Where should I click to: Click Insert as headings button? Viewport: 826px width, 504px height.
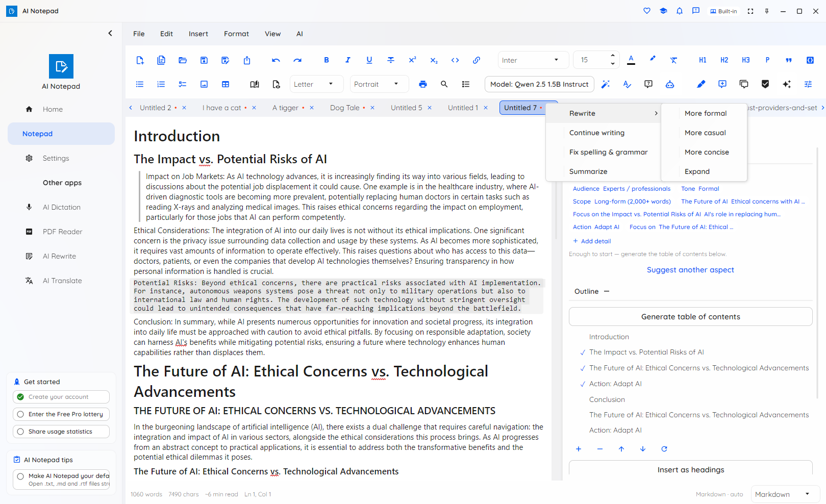(691, 470)
